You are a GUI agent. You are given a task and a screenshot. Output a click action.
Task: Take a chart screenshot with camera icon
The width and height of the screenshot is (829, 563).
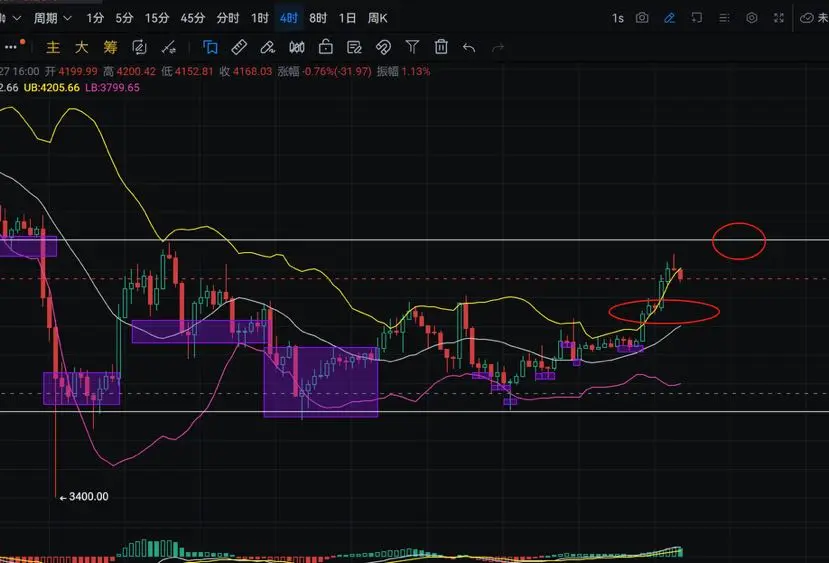tap(642, 18)
